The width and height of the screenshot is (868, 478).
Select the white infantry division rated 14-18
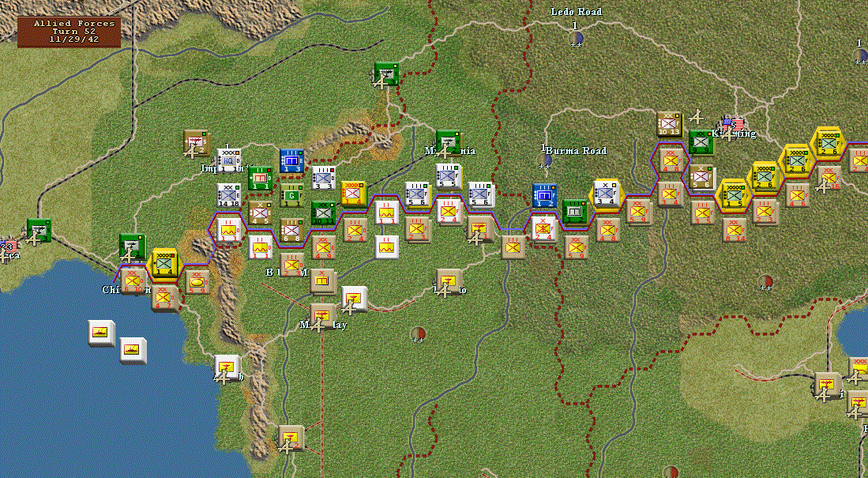(228, 195)
